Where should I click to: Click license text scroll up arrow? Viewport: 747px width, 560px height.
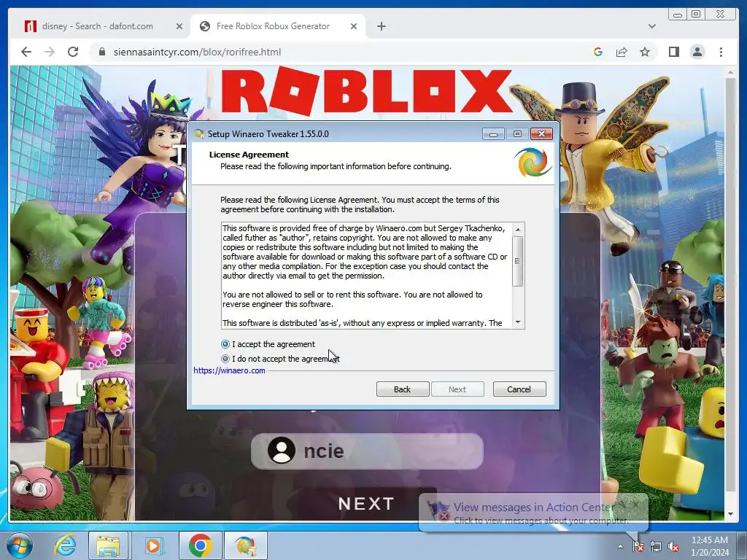tap(518, 230)
